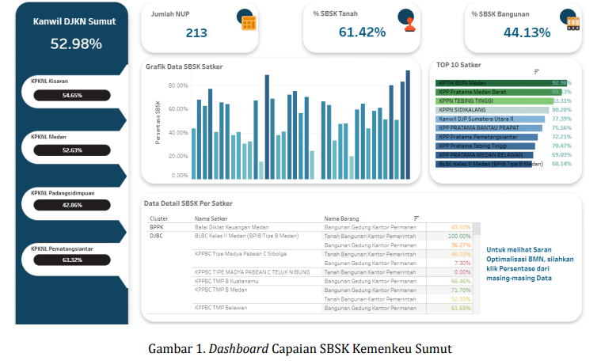Click the sort icon beside Nama Barang header

[417, 218]
